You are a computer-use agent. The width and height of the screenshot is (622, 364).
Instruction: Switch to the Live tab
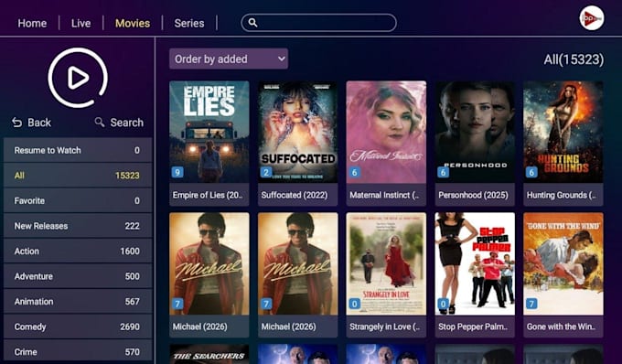coord(80,24)
